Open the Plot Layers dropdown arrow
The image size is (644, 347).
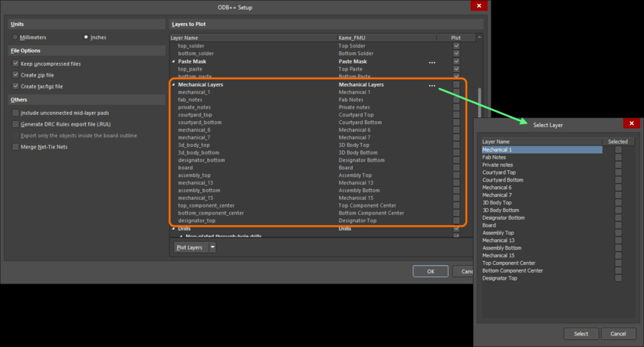[x=212, y=247]
